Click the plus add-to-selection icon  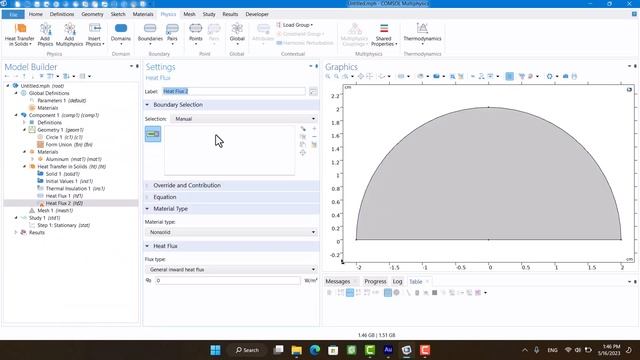click(314, 128)
